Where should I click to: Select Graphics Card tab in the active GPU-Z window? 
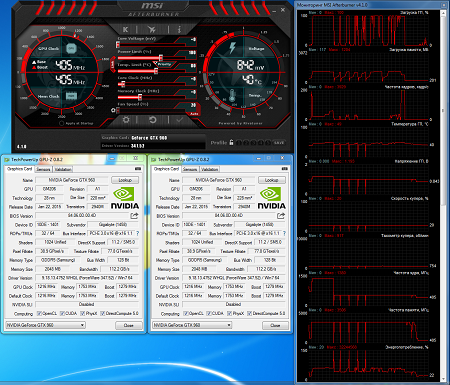(166, 169)
